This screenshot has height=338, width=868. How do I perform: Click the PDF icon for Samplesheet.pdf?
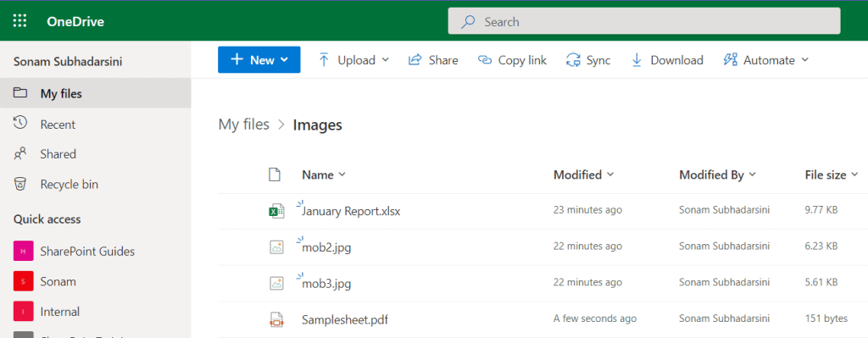click(276, 319)
